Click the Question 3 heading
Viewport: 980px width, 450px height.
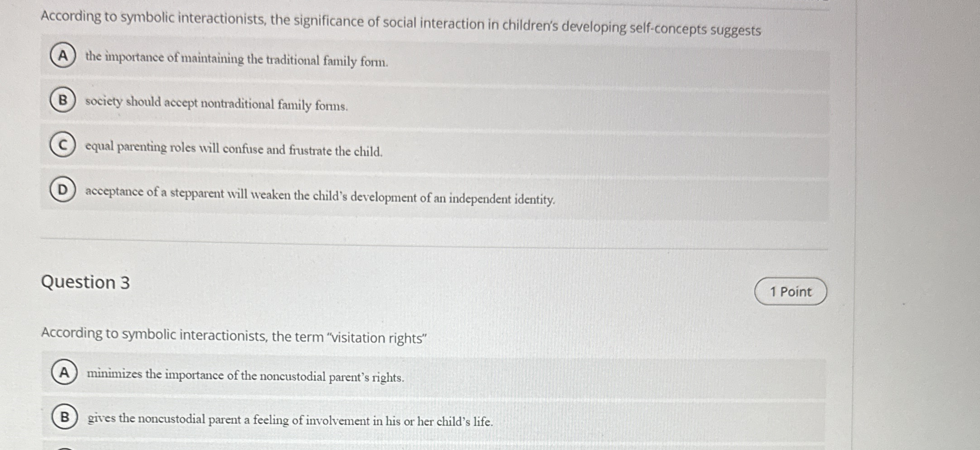(85, 283)
